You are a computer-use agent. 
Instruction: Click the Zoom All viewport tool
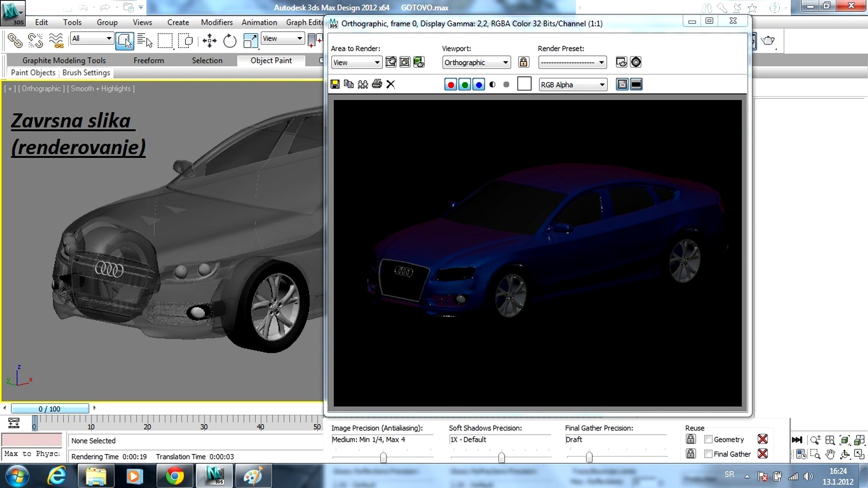tap(830, 440)
